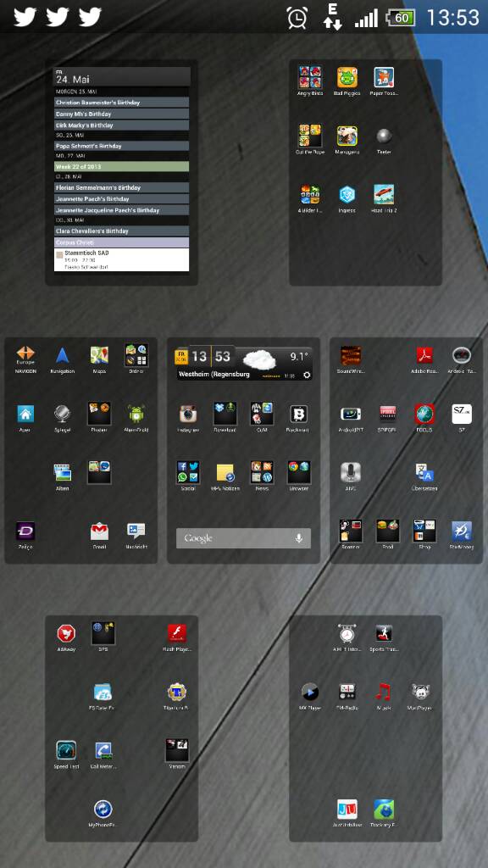488x868 pixels.
Task: Open Google Maps
Action: click(x=99, y=355)
